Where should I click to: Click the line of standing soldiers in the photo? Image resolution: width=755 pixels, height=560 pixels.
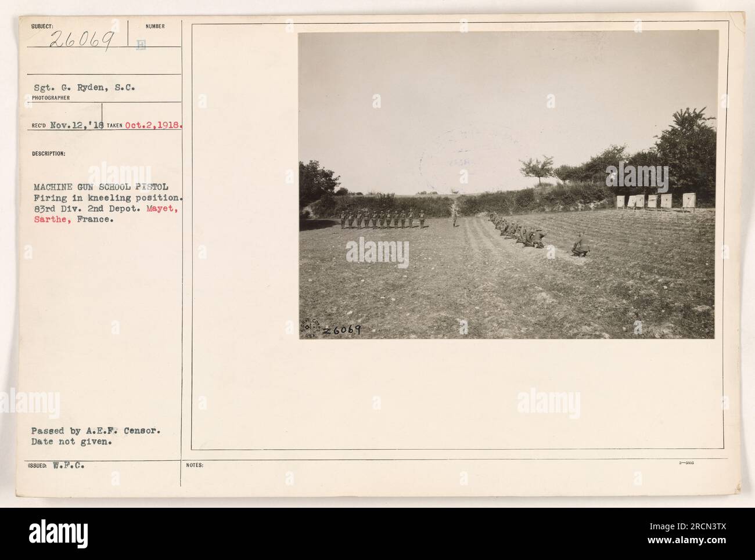pos(383,219)
